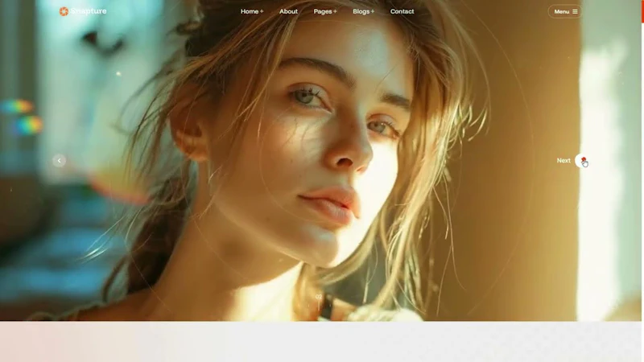Viewport: 644px width, 362px height.
Task: Go to the previous slide with the left arrow
Action: pyautogui.click(x=59, y=160)
